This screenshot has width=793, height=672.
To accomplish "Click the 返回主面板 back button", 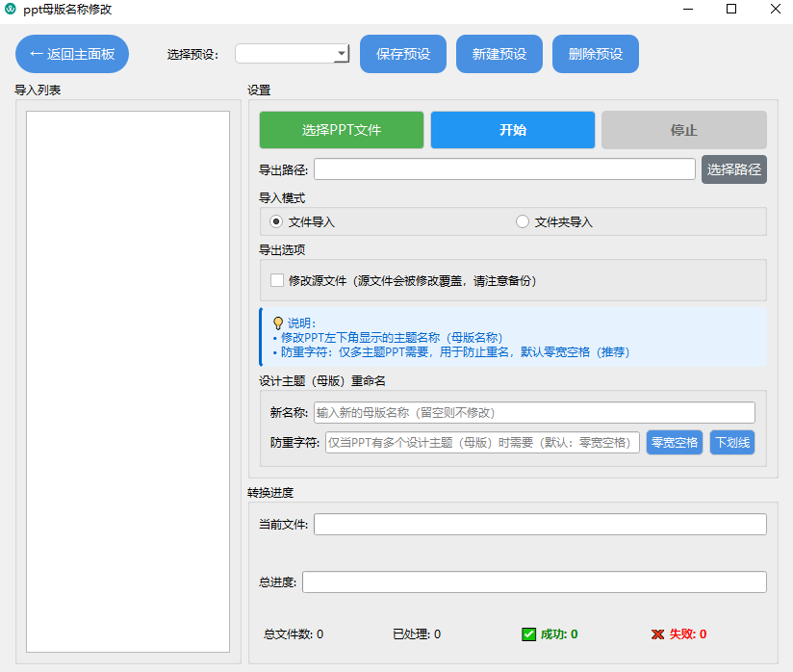I will 72,54.
